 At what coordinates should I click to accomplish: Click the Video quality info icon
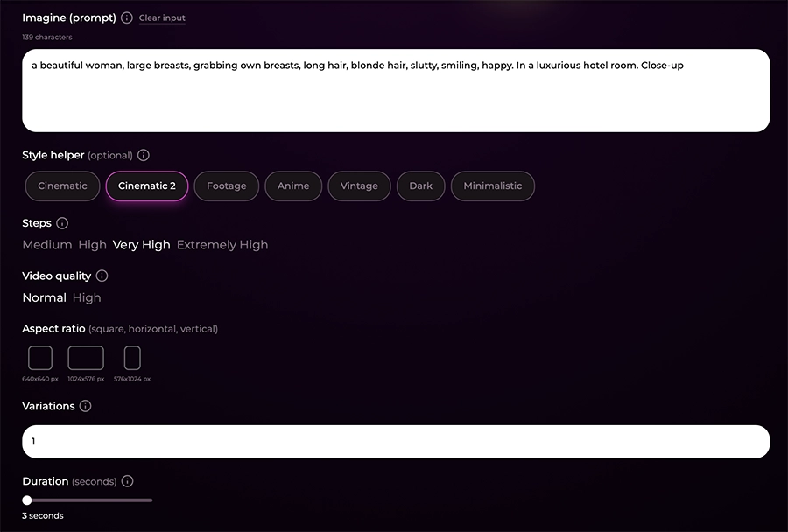(102, 276)
